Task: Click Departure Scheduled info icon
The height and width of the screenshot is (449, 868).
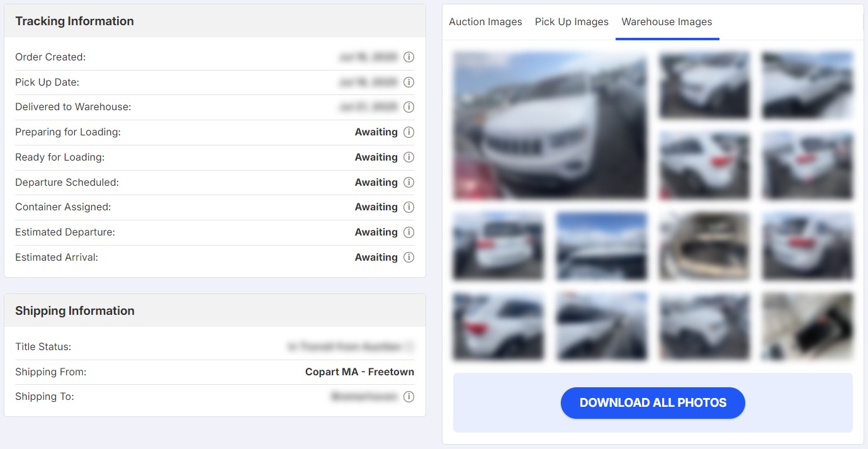Action: (409, 183)
